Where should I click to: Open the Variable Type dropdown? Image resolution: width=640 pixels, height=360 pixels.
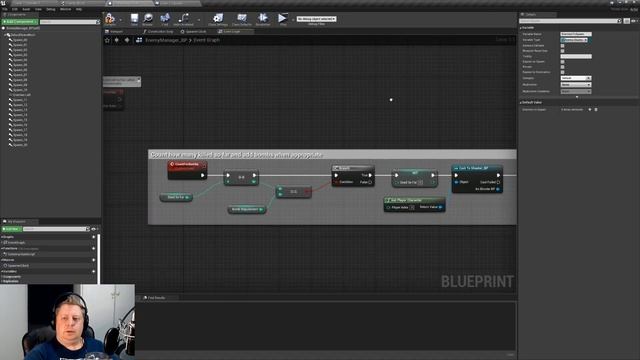pos(574,40)
